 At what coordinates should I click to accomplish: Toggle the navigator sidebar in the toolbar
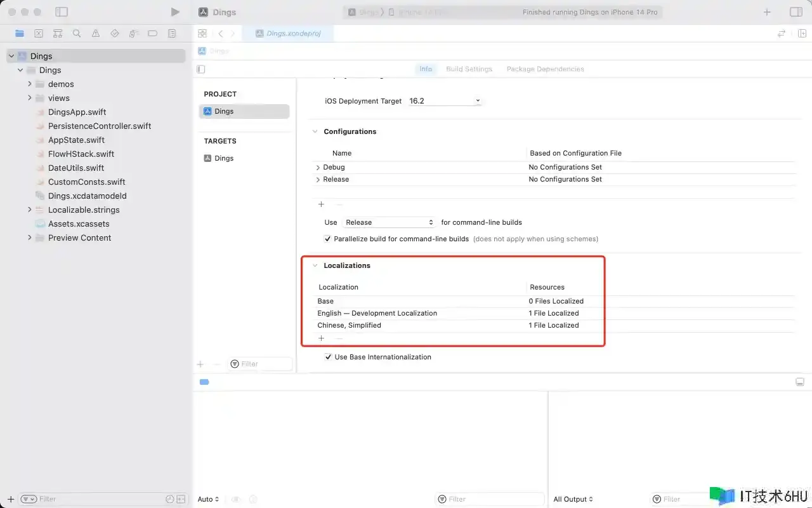(62, 12)
